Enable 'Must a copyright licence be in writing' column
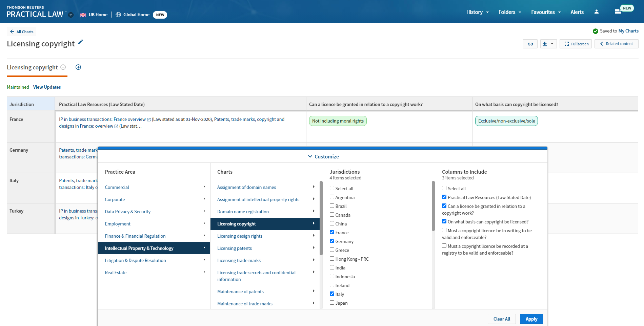Viewport: 644px width, 326px height. [x=444, y=230]
